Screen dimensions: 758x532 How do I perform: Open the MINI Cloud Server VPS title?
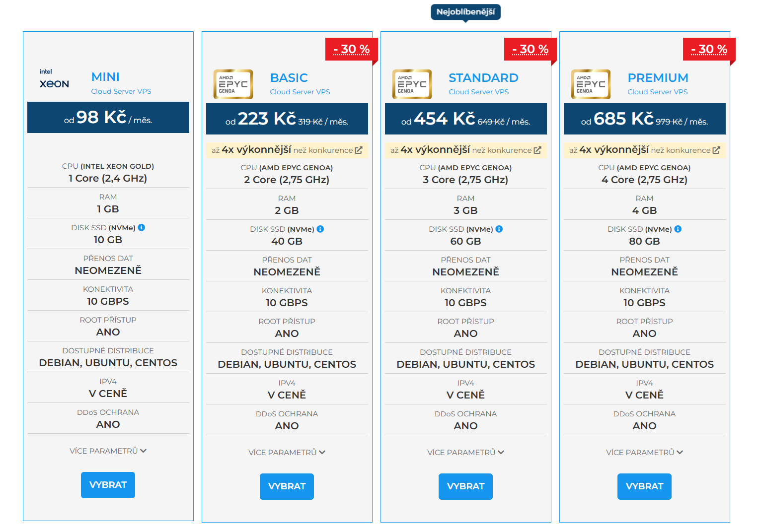[121, 83]
